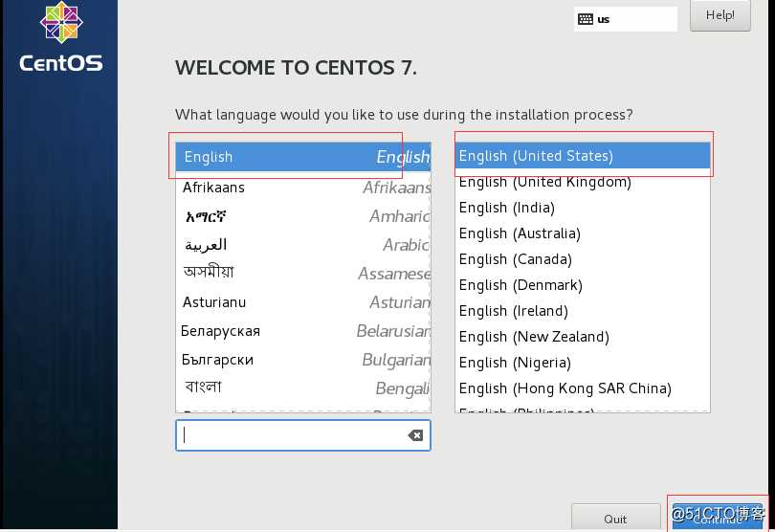Select Bengali language row
Screen dimensions: 775x532
click(x=303, y=388)
